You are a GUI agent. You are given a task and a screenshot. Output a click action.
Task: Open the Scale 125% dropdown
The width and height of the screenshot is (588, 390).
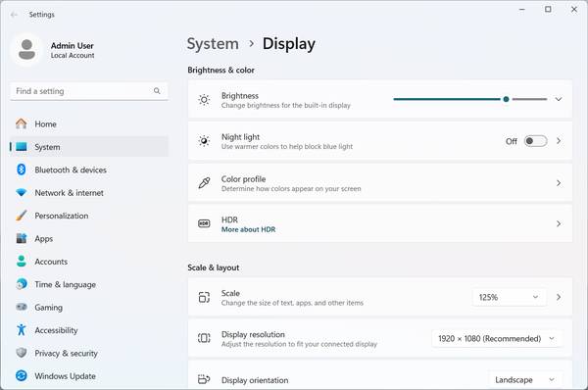pos(509,297)
